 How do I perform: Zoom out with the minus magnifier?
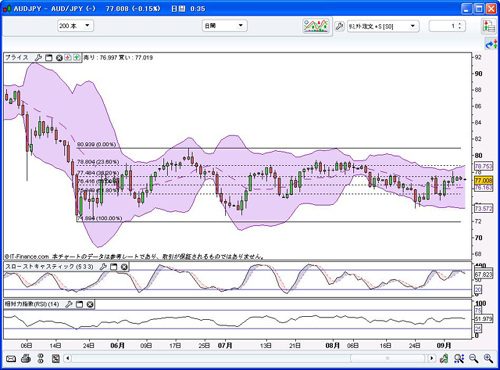474,359
